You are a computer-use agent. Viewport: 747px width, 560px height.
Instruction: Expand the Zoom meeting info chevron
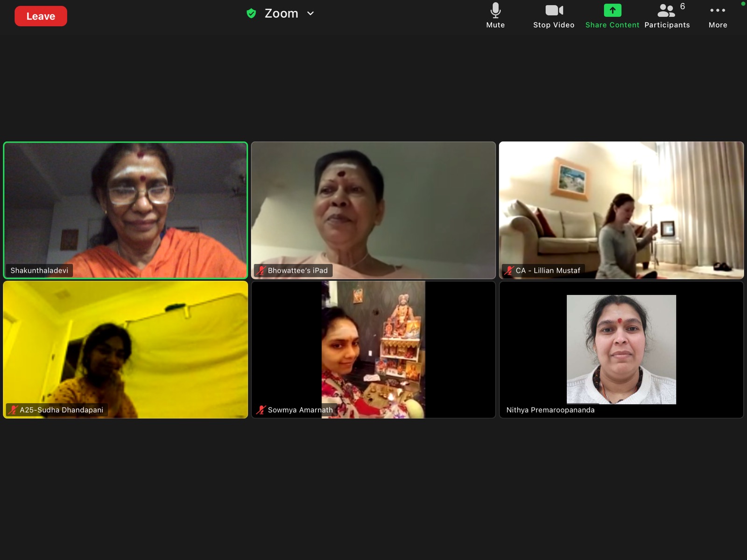(310, 14)
